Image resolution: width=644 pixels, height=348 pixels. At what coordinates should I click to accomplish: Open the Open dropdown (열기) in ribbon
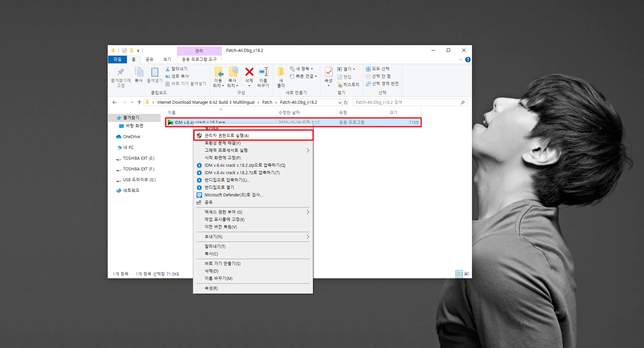346,69
